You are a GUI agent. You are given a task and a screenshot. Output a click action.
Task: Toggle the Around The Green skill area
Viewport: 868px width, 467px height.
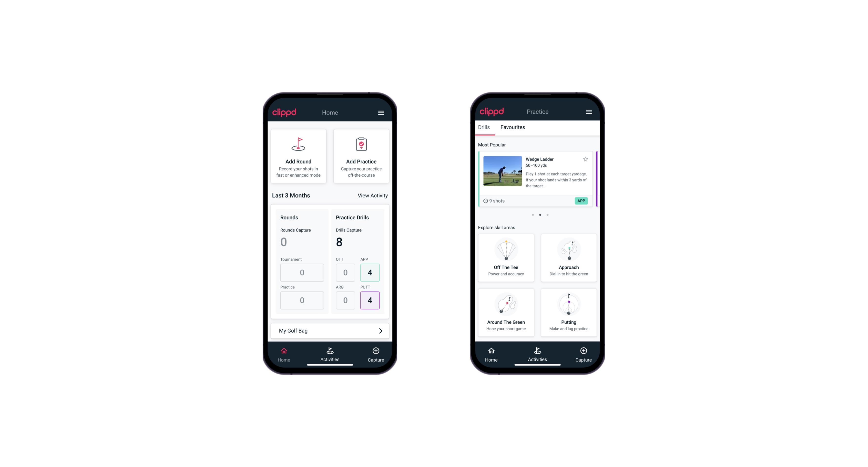(x=506, y=311)
